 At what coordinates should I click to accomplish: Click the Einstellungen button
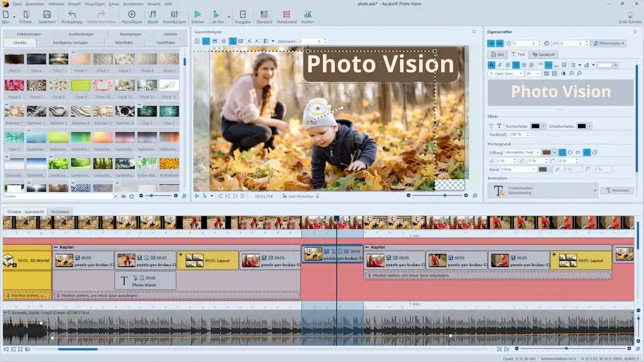click(x=175, y=17)
